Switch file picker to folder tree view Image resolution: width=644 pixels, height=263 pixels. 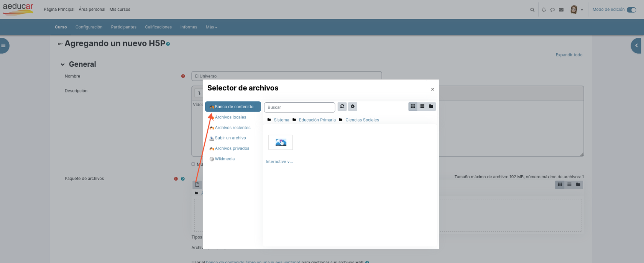point(431,106)
